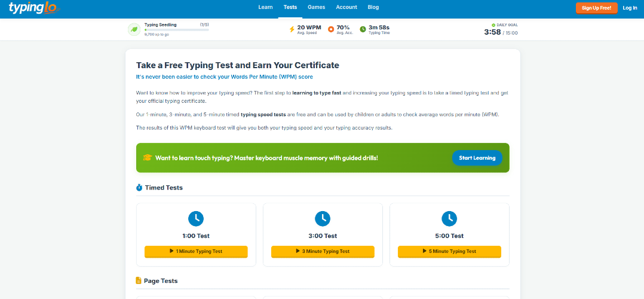
Task: Click the 5:00 Test title
Action: pyautogui.click(x=449, y=236)
